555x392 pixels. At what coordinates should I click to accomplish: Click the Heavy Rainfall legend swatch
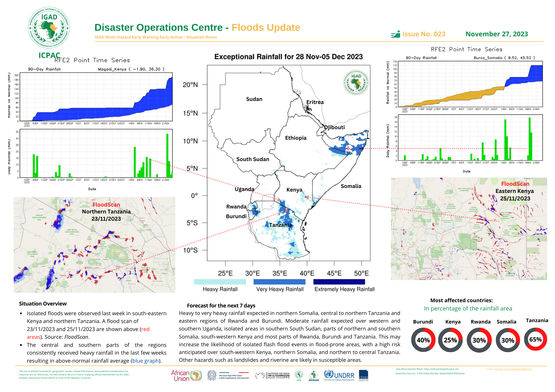220,282
